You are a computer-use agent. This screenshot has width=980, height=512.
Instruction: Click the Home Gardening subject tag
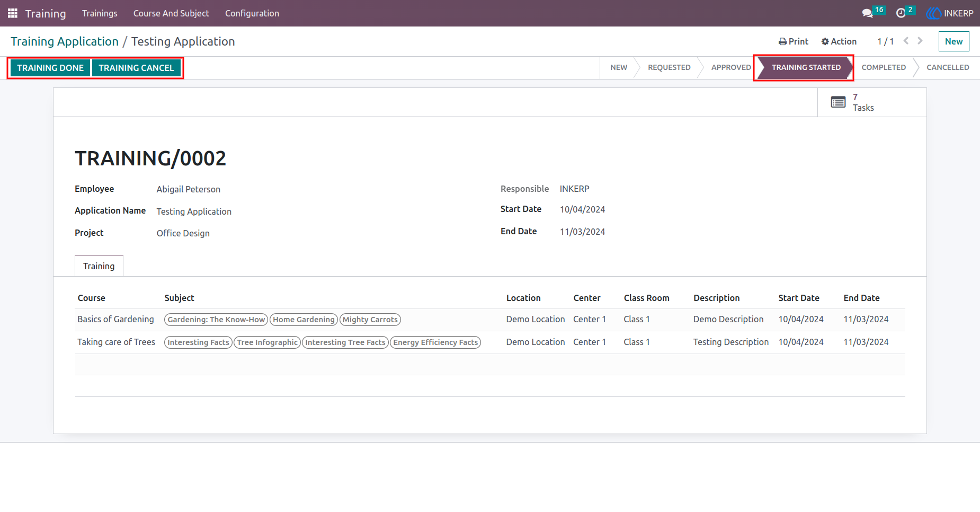click(x=304, y=320)
